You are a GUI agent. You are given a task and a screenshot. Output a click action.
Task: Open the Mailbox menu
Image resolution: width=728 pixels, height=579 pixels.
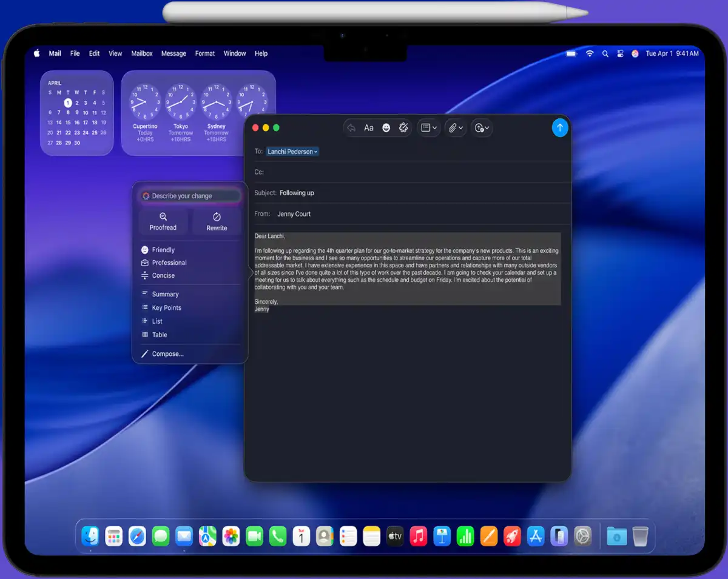tap(141, 53)
